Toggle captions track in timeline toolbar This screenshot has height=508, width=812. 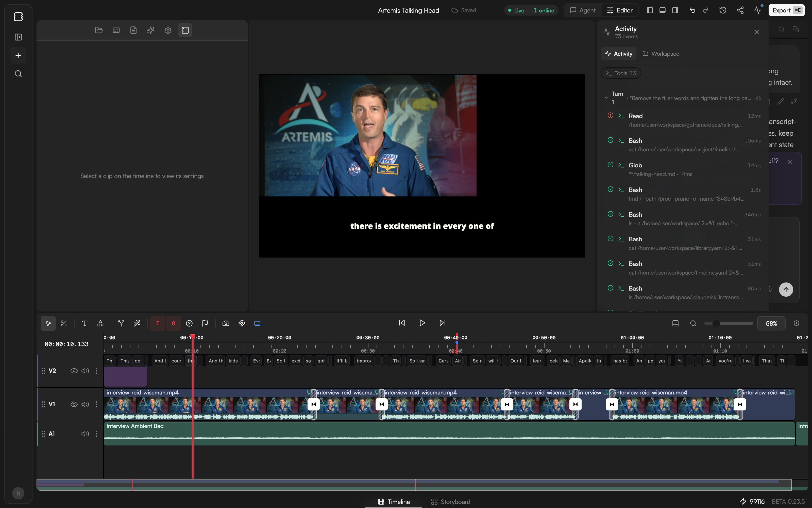click(x=257, y=323)
